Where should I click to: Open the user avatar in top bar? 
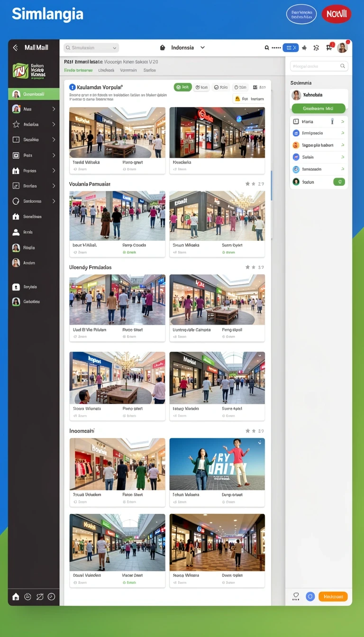click(x=342, y=47)
